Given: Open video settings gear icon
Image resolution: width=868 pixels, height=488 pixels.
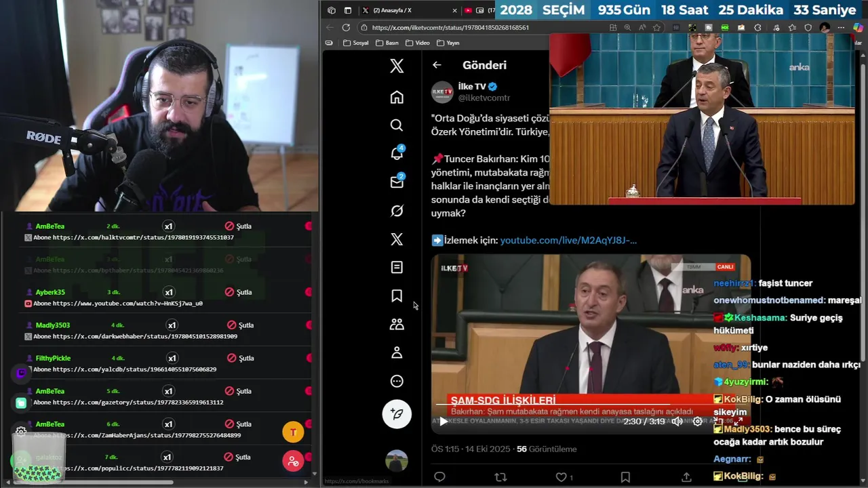Looking at the screenshot, I should coord(697,422).
